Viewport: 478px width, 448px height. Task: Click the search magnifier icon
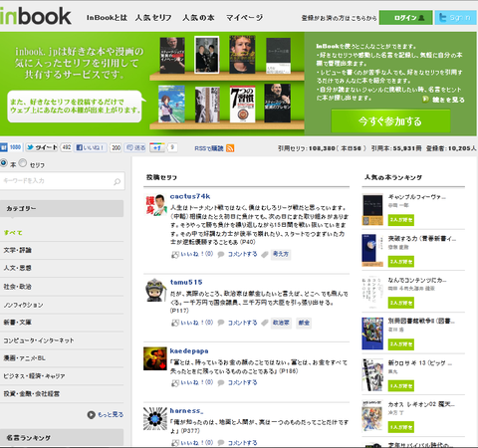[x=117, y=181]
